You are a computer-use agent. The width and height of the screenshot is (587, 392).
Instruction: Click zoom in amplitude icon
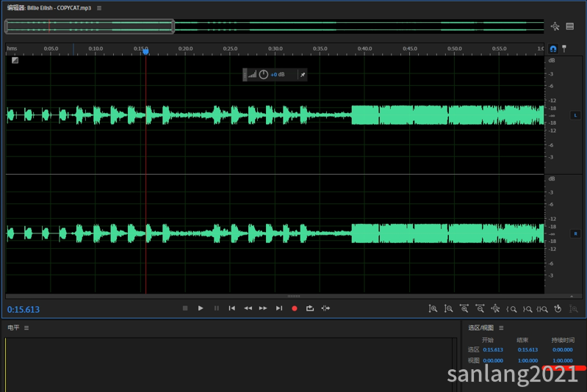(x=433, y=308)
